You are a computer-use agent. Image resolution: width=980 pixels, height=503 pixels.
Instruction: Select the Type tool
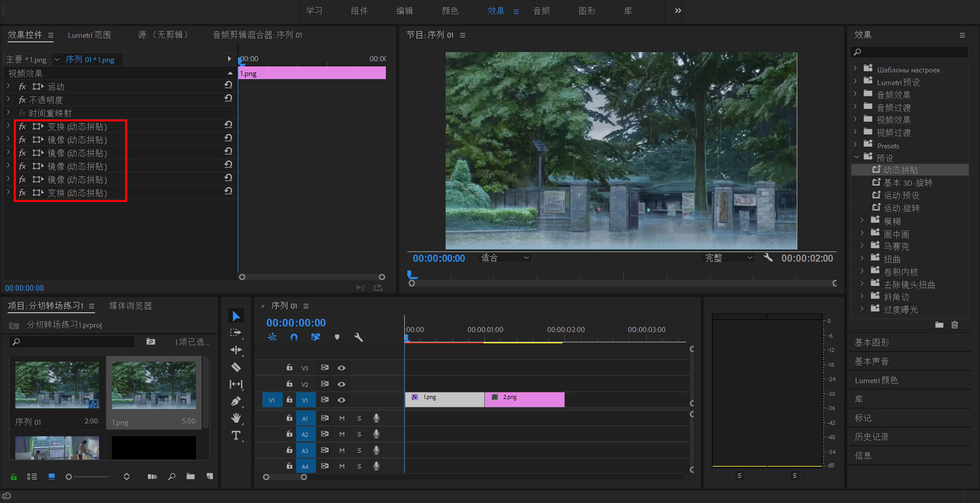pyautogui.click(x=236, y=435)
